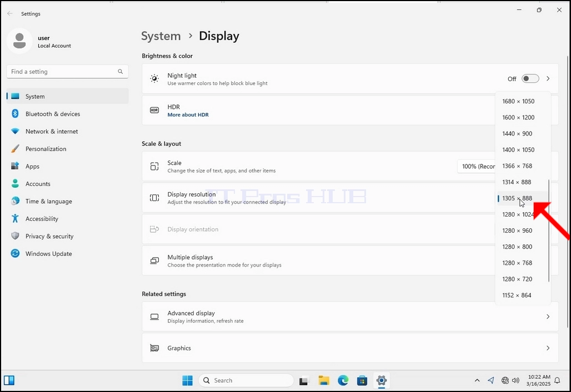Click the Time & language globe-clock icon

15,201
